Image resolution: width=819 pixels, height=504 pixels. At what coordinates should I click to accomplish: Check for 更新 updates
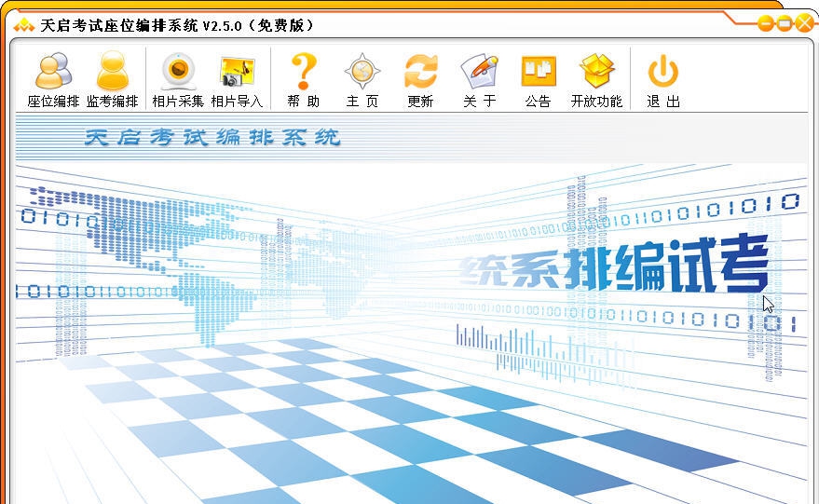coord(420,80)
